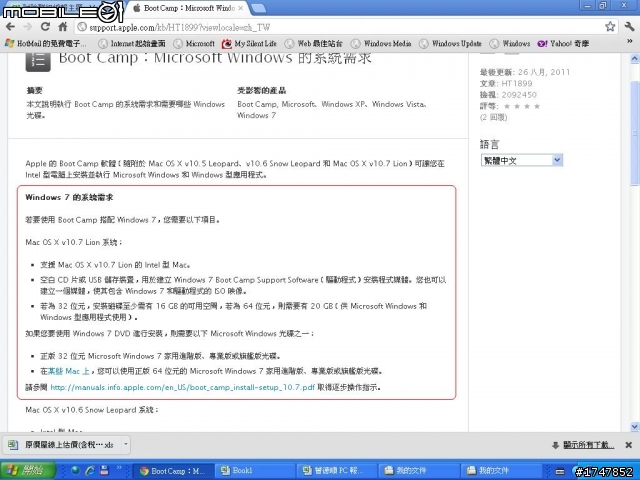This screenshot has height=480, width=640.
Task: Switch to the PC 報 Excel taskbar button
Action: pos(337,471)
